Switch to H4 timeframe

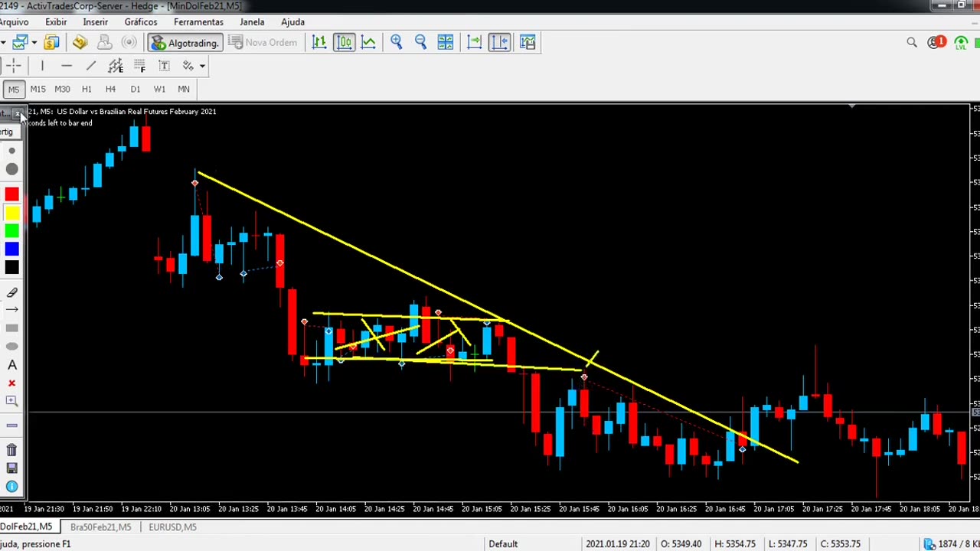pos(110,89)
